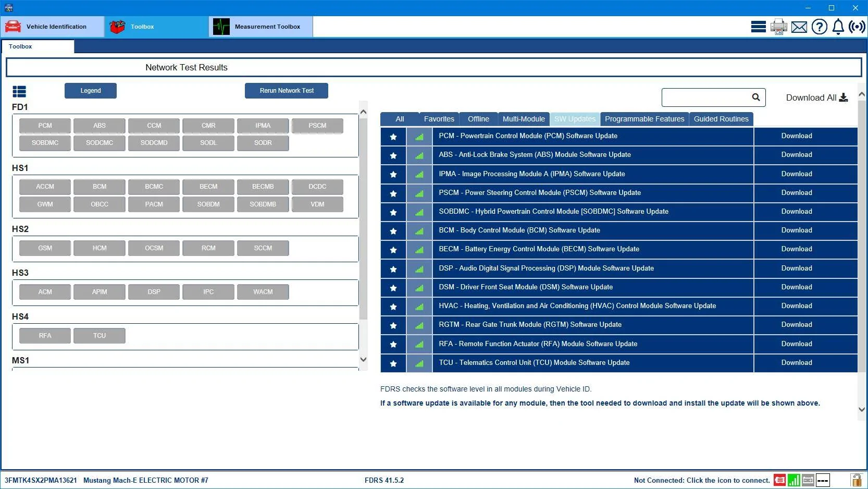Click Download All
Viewport: 868px width, 489px height.
[817, 97]
